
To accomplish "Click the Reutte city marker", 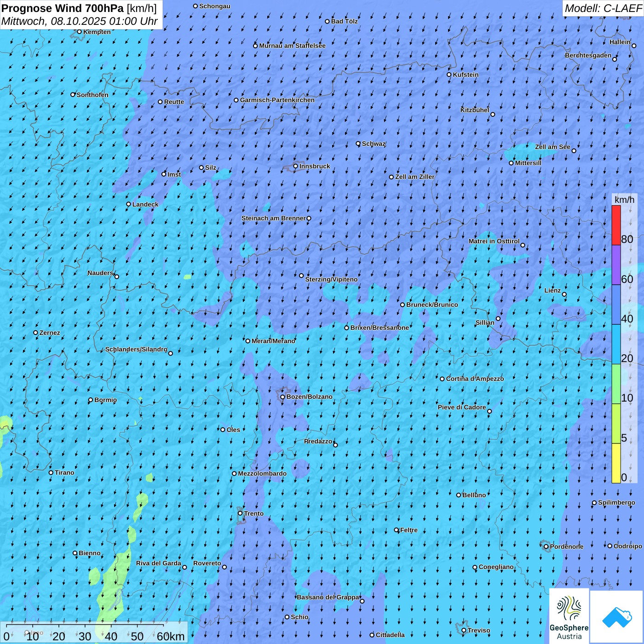I will pos(161,102).
